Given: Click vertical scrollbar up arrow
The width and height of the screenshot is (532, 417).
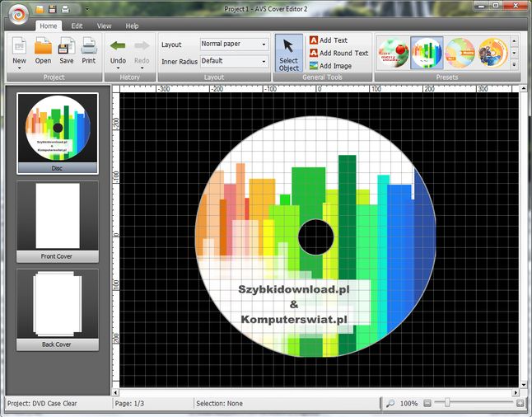Looking at the screenshot, I should coord(524,89).
